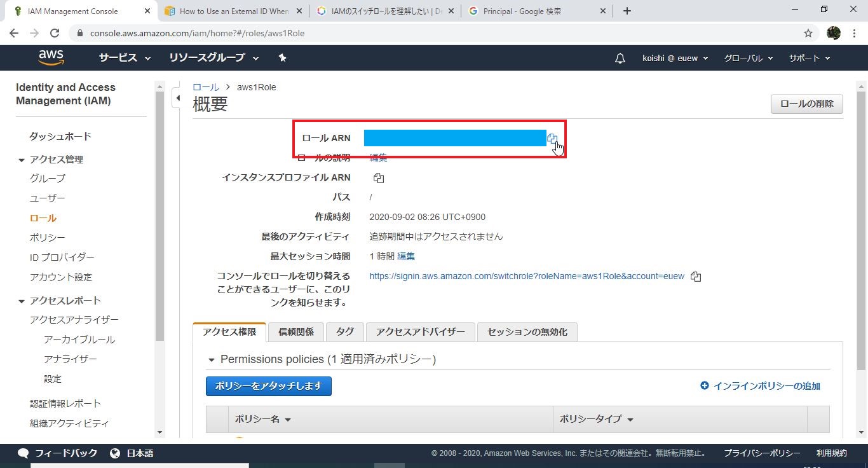This screenshot has width=868, height=468.
Task: Open ユーザー in the sidebar
Action: tap(48, 198)
